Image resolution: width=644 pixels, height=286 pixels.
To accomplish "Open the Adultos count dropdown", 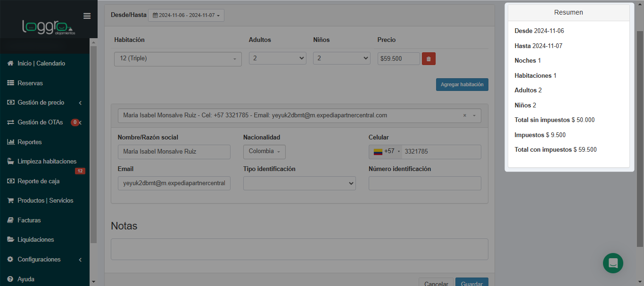I will coord(278,58).
